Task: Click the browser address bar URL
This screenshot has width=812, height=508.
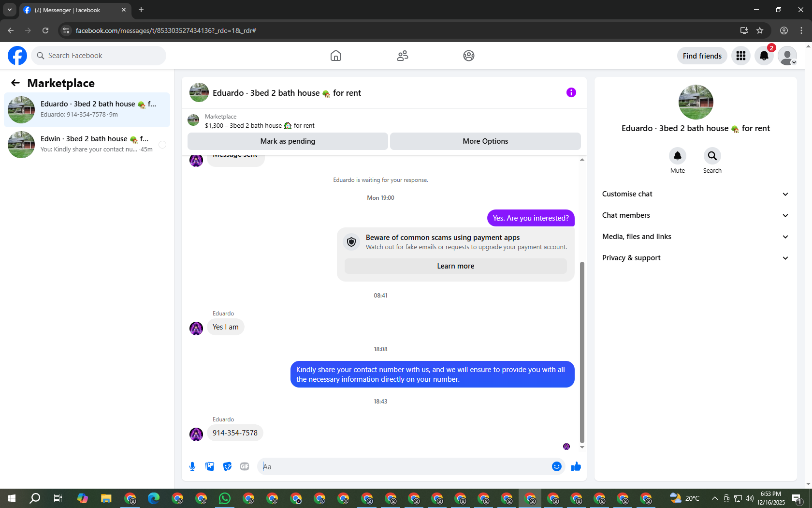Action: (x=166, y=30)
